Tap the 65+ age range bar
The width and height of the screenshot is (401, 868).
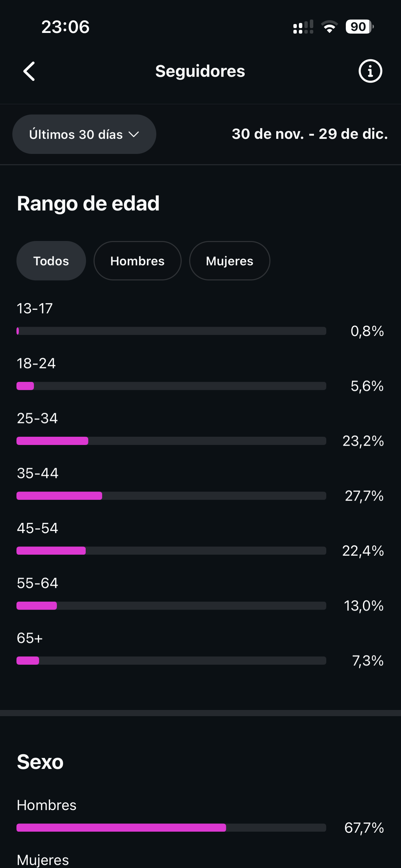(x=171, y=661)
